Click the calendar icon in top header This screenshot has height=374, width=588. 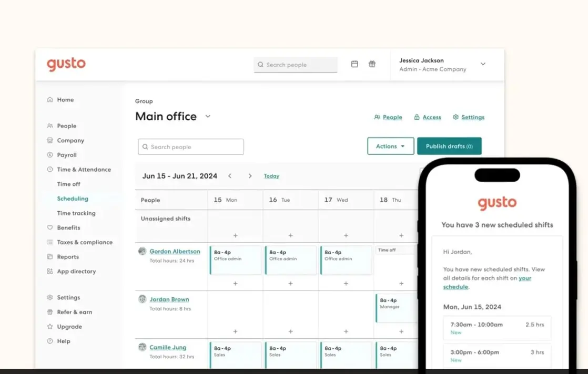[354, 64]
